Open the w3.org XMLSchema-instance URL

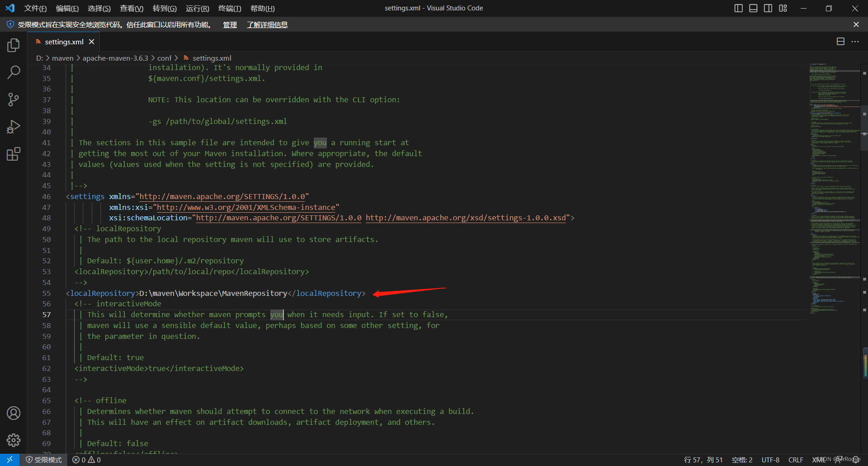click(x=246, y=207)
